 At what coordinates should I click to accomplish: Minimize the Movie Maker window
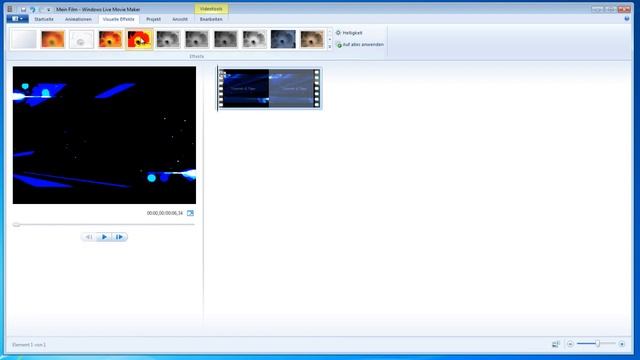pos(597,9)
